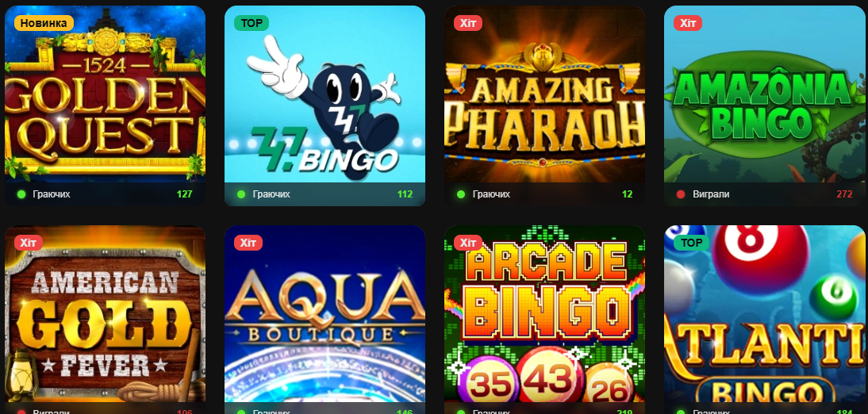Image resolution: width=868 pixels, height=414 pixels.
Task: Open the Atlantis Bingo game
Action: click(766, 314)
